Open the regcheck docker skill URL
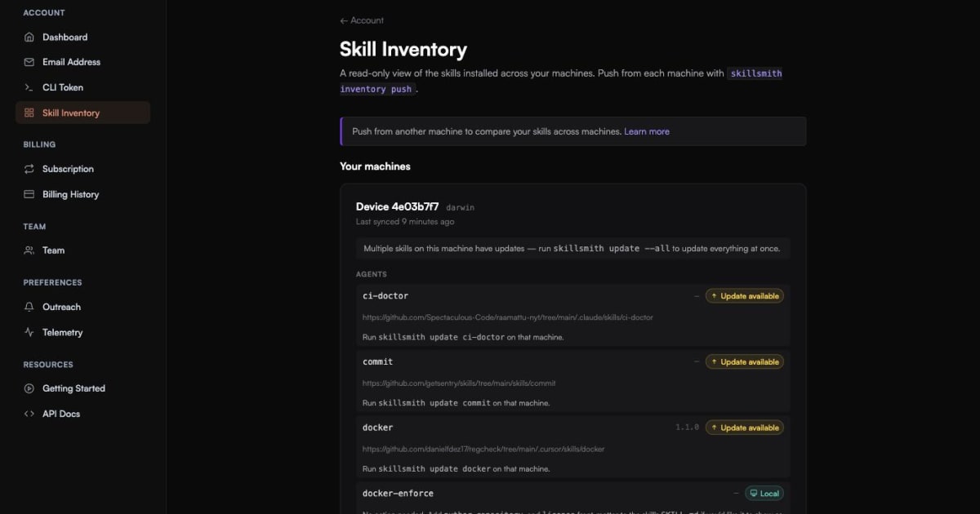Image resolution: width=980 pixels, height=514 pixels. click(x=483, y=449)
